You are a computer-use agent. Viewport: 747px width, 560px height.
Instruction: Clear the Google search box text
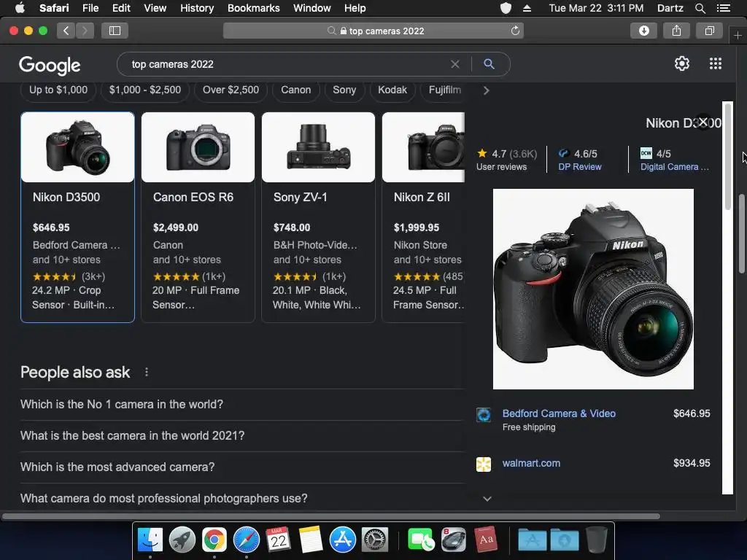click(455, 64)
